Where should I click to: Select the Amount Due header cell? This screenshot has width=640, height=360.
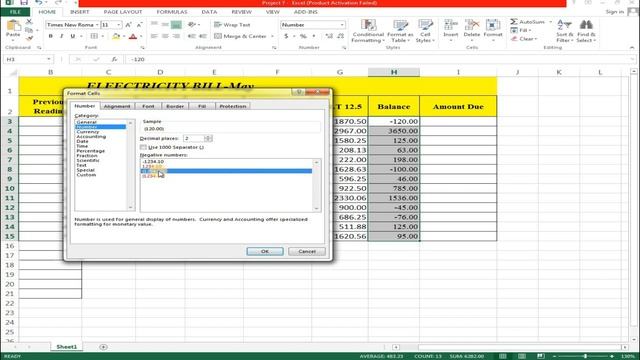pyautogui.click(x=458, y=107)
